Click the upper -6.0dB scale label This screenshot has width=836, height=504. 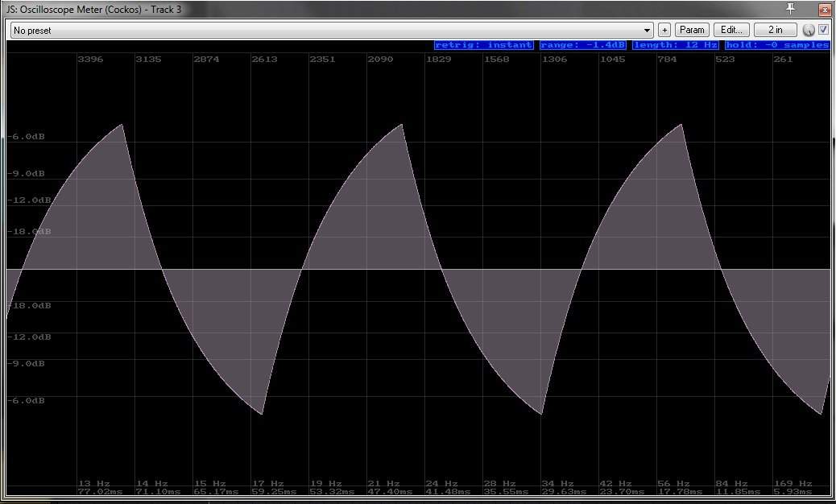pyautogui.click(x=27, y=137)
